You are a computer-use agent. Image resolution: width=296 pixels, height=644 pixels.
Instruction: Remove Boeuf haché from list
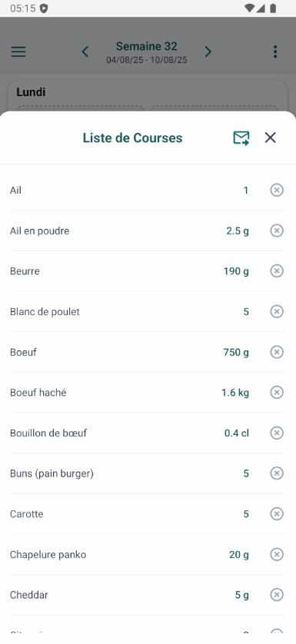point(277,393)
